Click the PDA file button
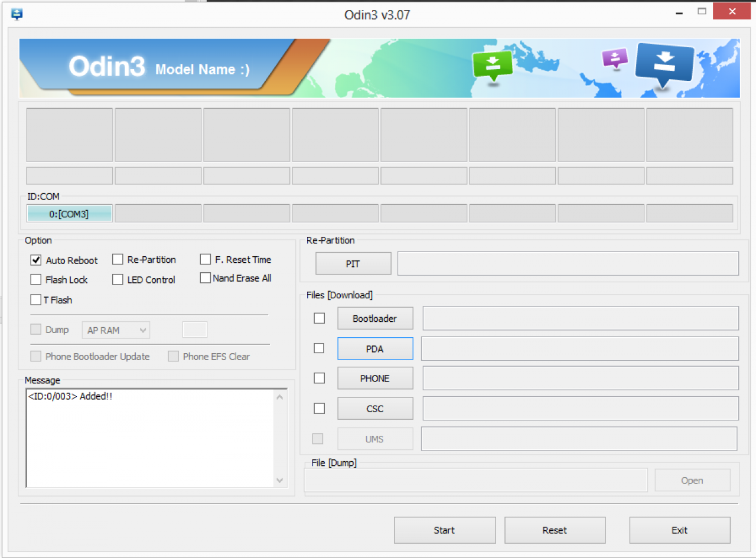 (375, 348)
